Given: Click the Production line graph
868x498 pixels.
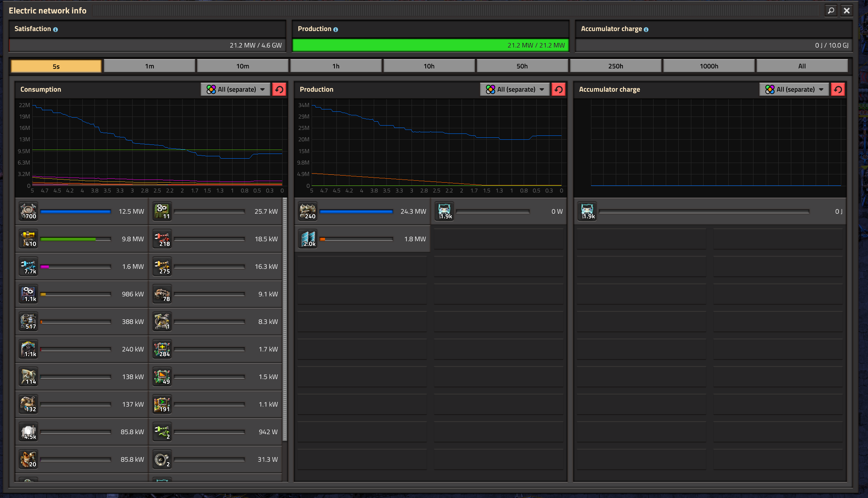Looking at the screenshot, I should 431,148.
